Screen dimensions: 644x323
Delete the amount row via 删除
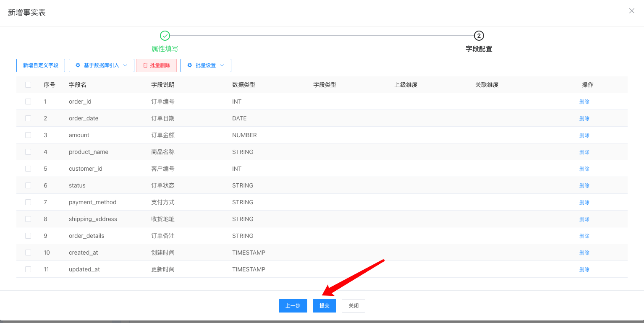click(584, 135)
